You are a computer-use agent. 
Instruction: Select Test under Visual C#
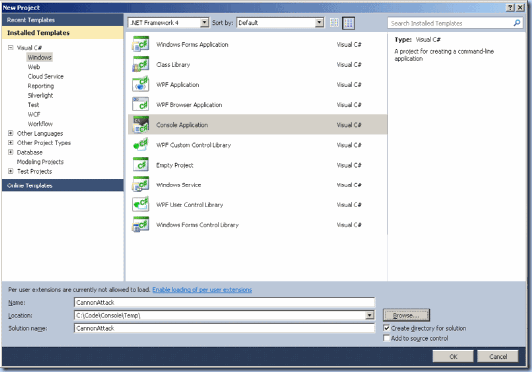pos(33,105)
